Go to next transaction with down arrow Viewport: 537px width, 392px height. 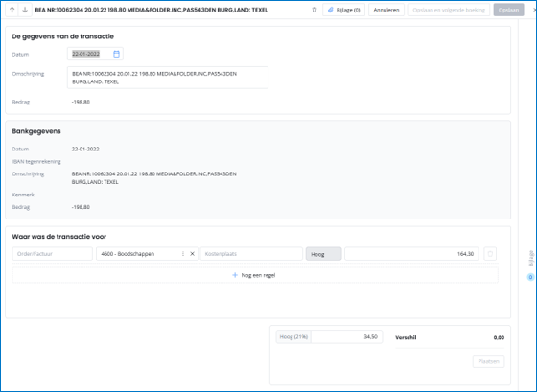(25, 10)
